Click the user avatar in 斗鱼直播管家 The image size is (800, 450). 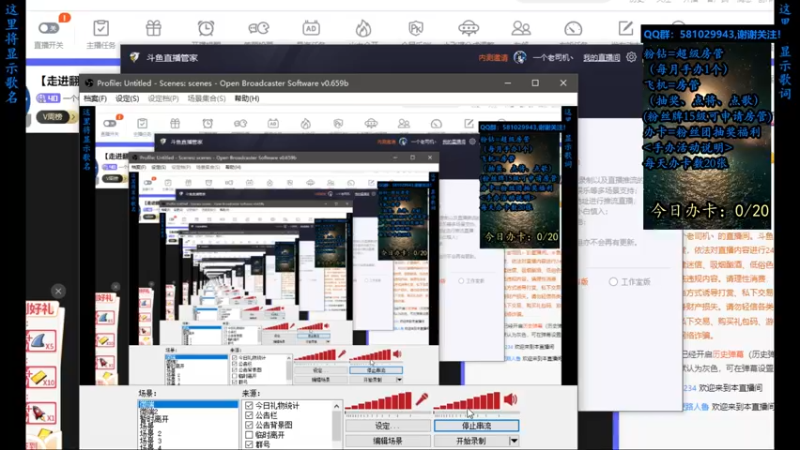520,57
